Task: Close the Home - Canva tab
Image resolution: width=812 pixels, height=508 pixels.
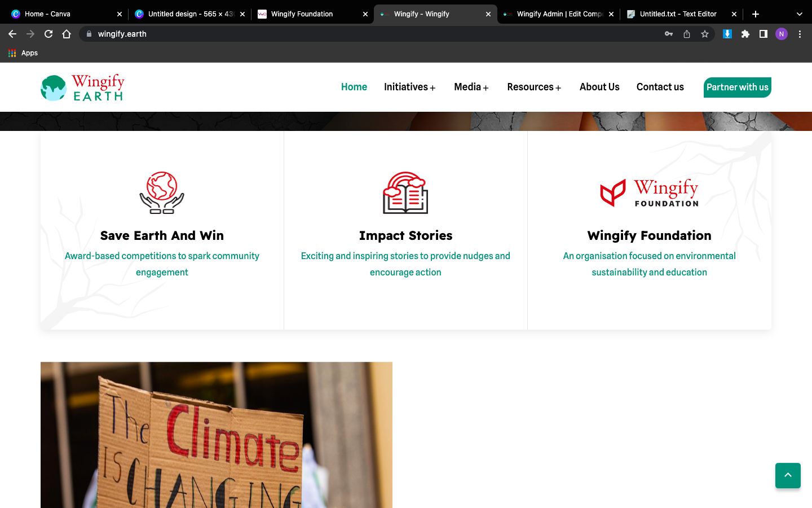Action: (120, 14)
